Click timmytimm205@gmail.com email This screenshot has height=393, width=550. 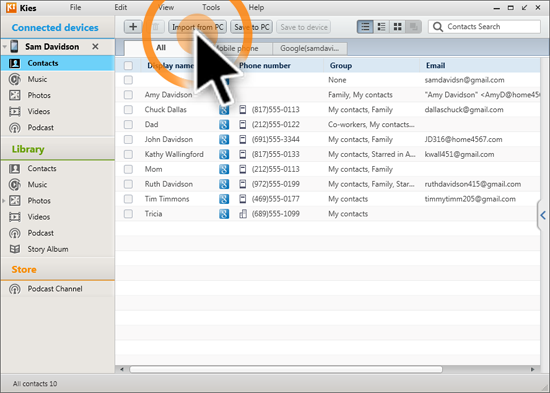click(x=470, y=199)
